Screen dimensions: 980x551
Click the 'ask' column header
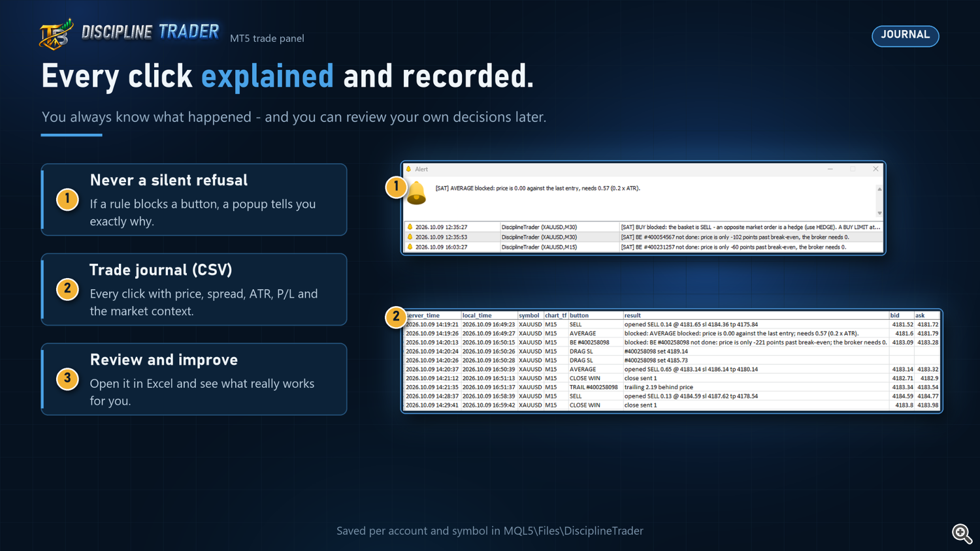919,315
